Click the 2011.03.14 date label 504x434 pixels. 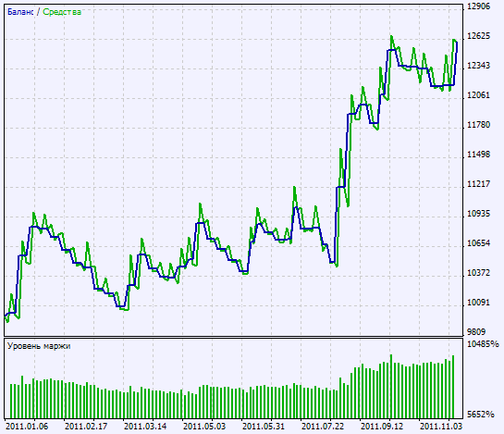tap(145, 427)
